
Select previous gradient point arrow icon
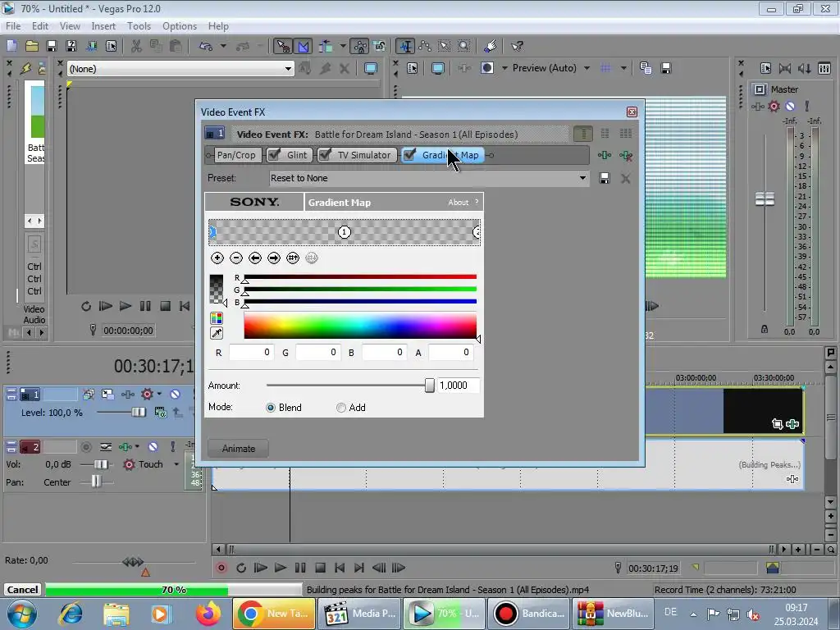[255, 258]
